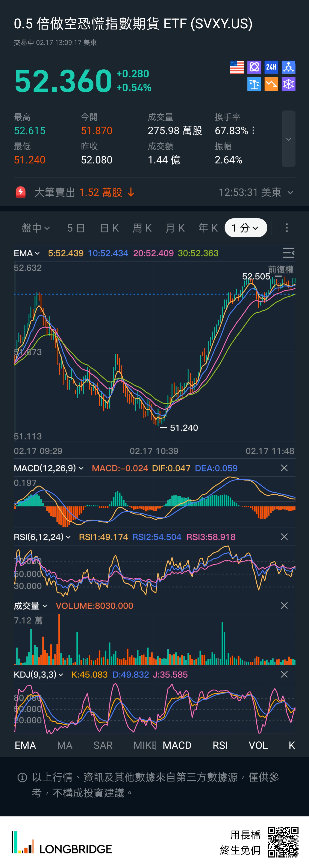Viewport: 309px width, 868px height.
Task: Switch to the 周 K chart tab
Action: coord(142,228)
